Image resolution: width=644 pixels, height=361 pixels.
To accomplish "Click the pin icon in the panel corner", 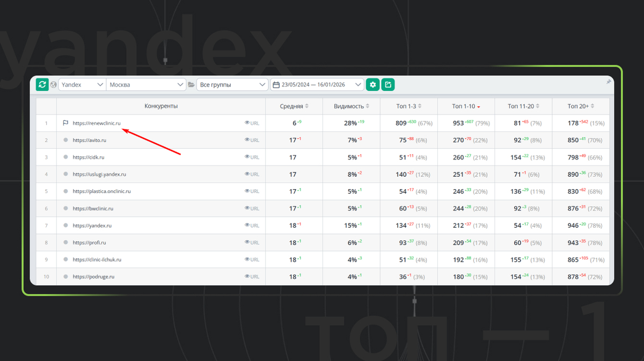I will click(x=608, y=82).
